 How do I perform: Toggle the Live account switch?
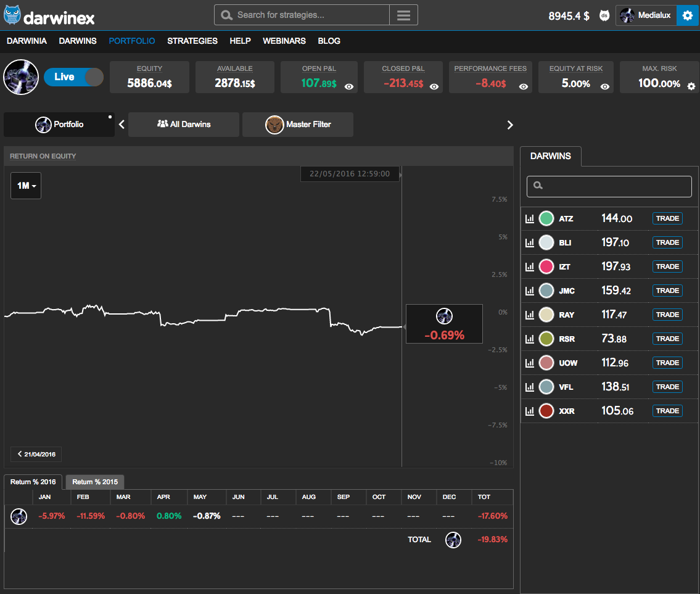[x=73, y=77]
